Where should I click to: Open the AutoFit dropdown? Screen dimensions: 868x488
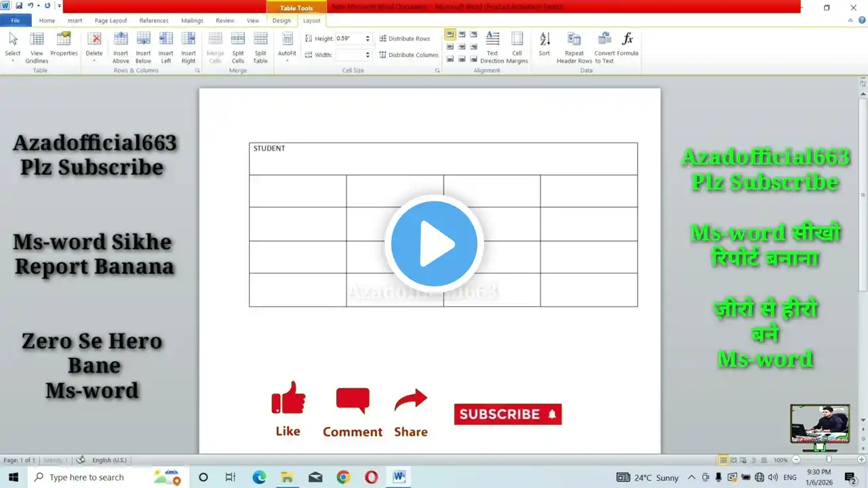(x=287, y=47)
